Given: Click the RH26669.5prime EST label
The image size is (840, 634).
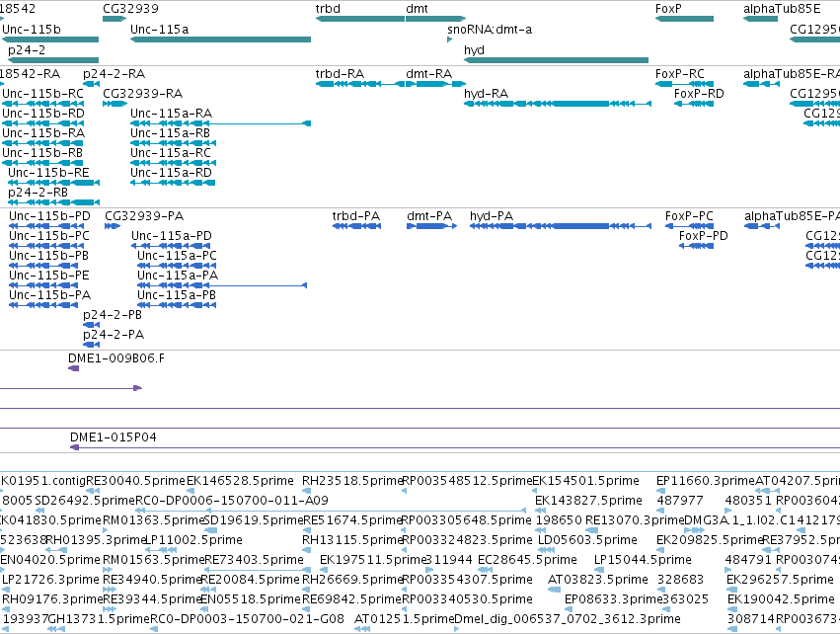Looking at the screenshot, I should (x=351, y=580).
